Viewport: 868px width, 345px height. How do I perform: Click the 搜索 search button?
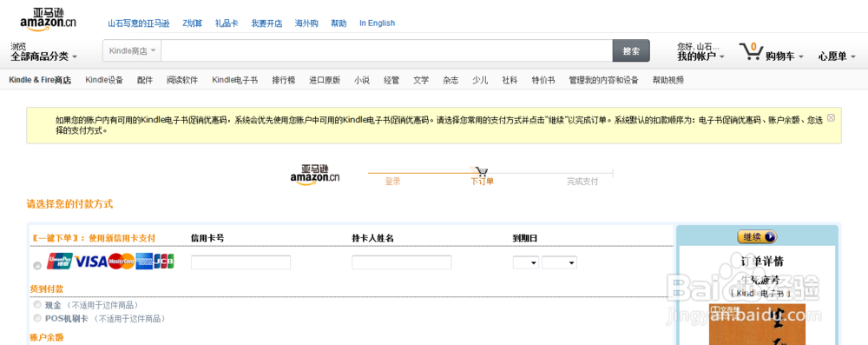[x=631, y=51]
